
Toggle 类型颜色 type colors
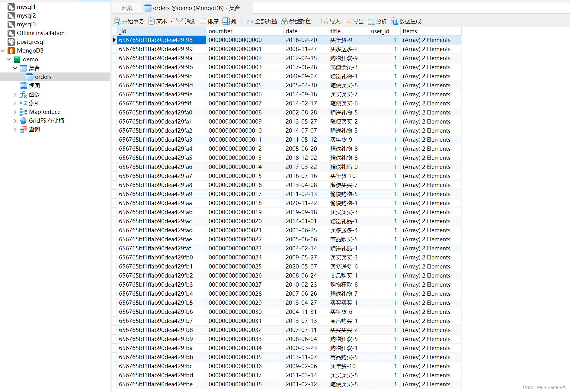(296, 21)
